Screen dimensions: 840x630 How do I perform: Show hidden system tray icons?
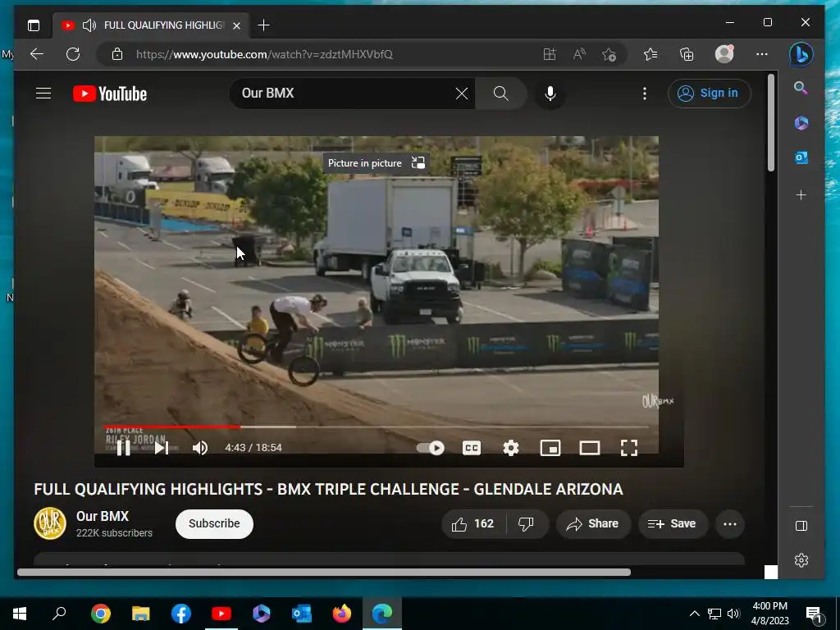point(694,614)
